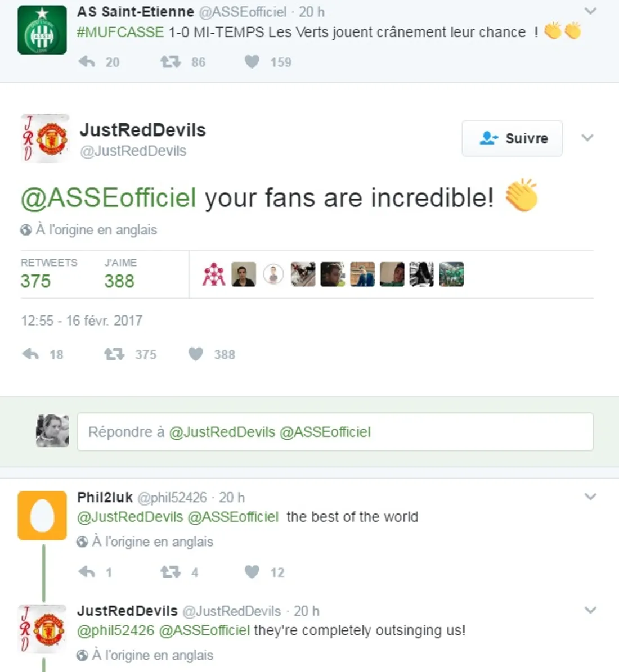Image resolution: width=619 pixels, height=672 pixels.
Task: View the 375 retweets count
Action: [x=35, y=281]
